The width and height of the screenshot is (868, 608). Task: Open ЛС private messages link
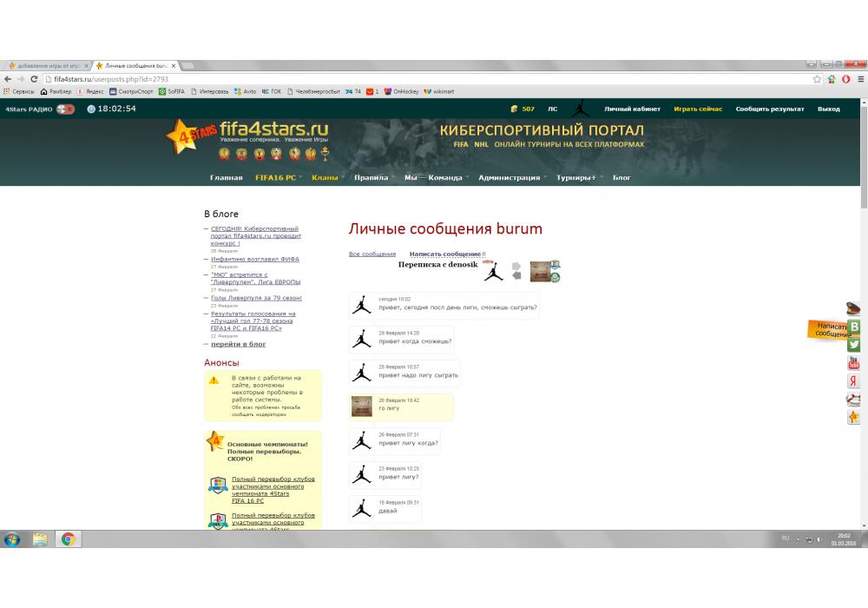pos(552,109)
